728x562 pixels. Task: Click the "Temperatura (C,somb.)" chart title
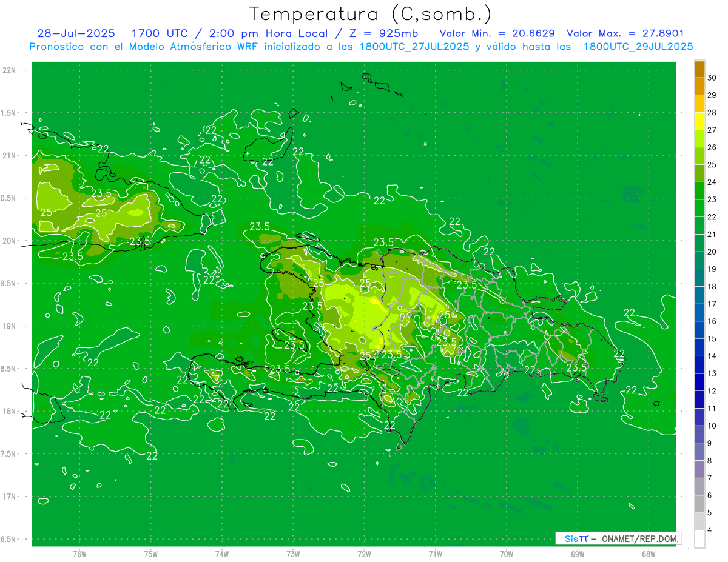371,14
